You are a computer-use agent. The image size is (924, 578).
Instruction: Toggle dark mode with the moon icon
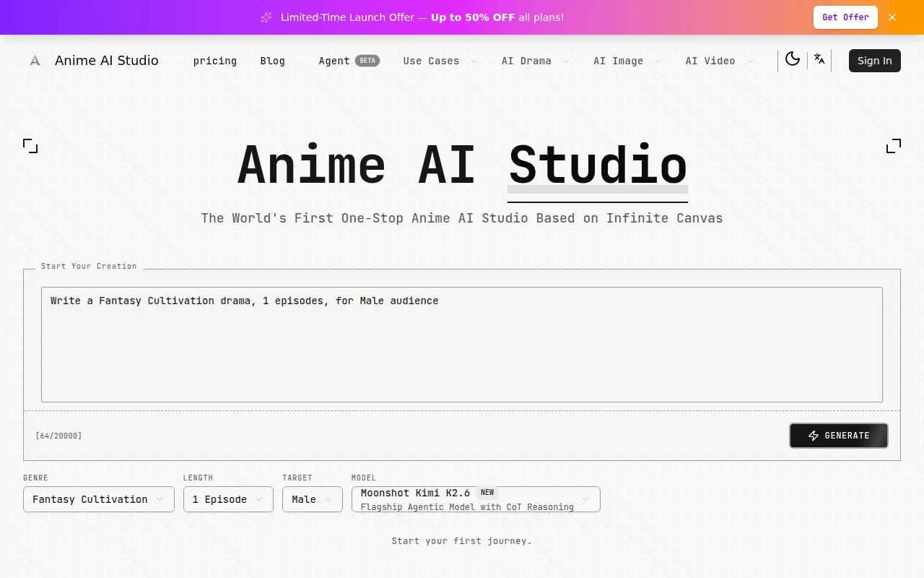pos(793,59)
